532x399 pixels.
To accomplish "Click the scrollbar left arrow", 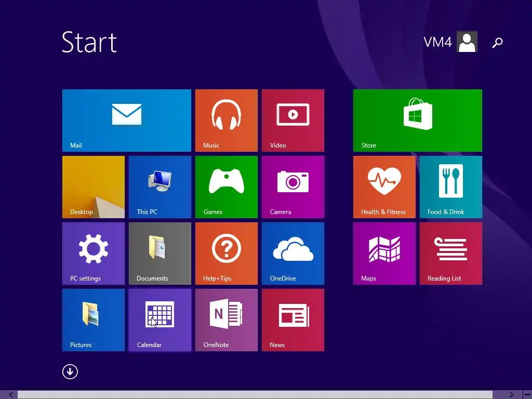I will (11, 395).
